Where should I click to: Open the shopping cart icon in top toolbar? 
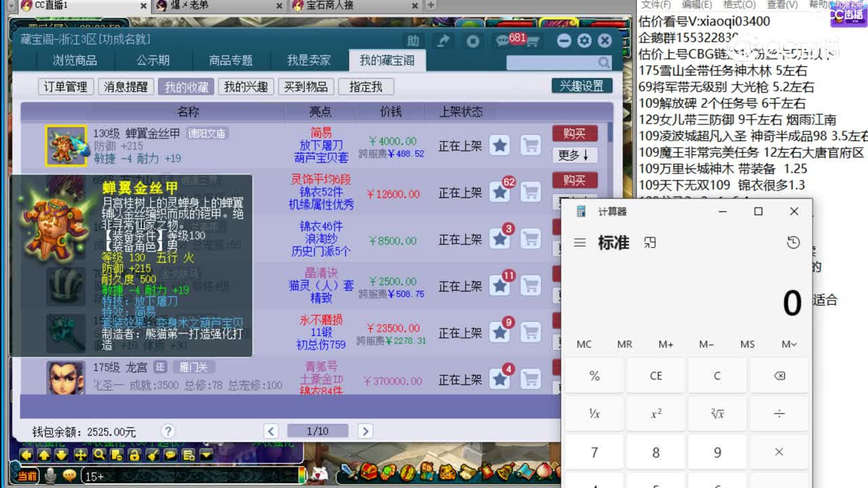coord(534,42)
